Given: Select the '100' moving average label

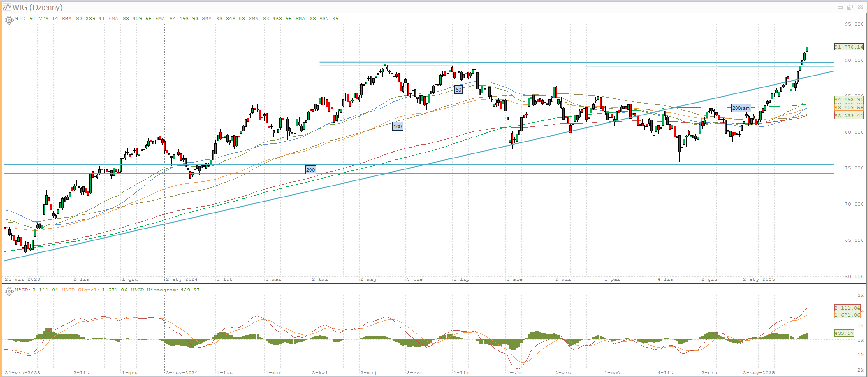Looking at the screenshot, I should pyautogui.click(x=398, y=126).
